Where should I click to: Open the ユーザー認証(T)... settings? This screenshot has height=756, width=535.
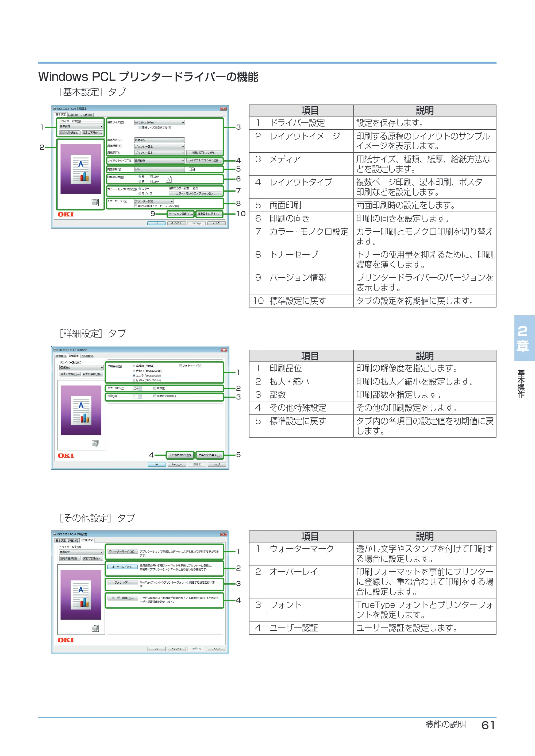pos(122,598)
